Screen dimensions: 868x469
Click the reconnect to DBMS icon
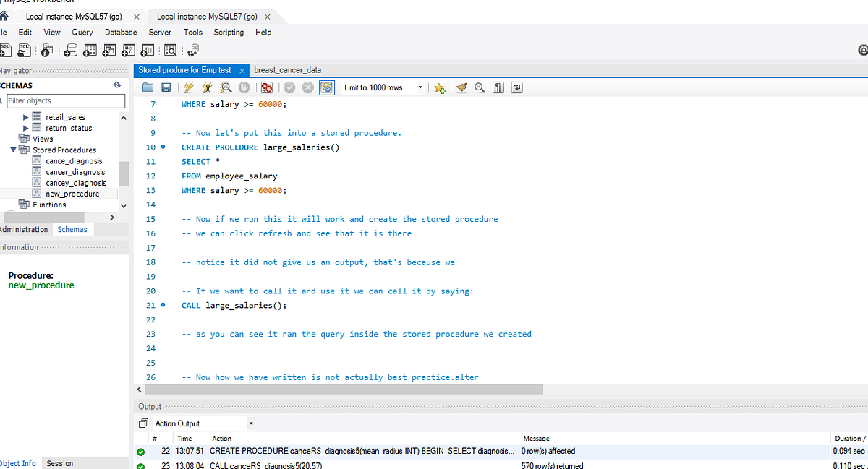click(193, 50)
